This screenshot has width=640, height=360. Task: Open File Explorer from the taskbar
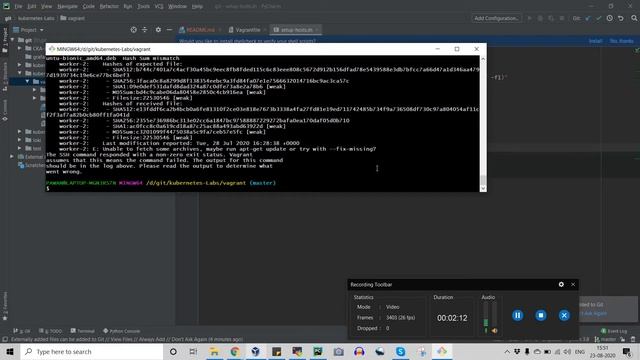point(214,351)
